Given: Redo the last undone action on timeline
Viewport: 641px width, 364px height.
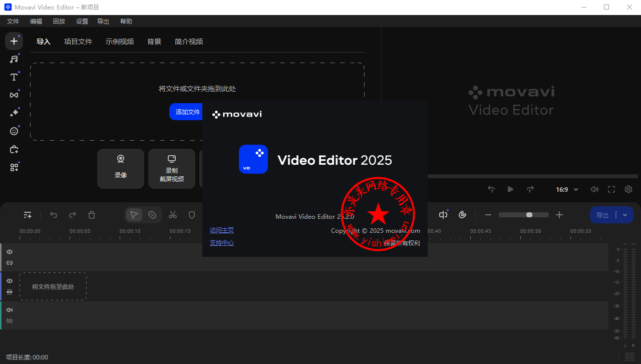Looking at the screenshot, I should (73, 215).
